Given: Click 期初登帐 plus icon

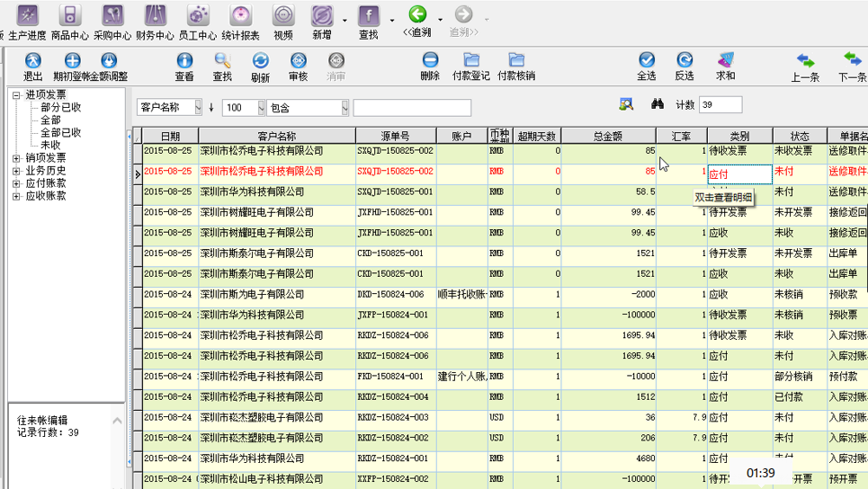Looking at the screenshot, I should pyautogui.click(x=72, y=60).
